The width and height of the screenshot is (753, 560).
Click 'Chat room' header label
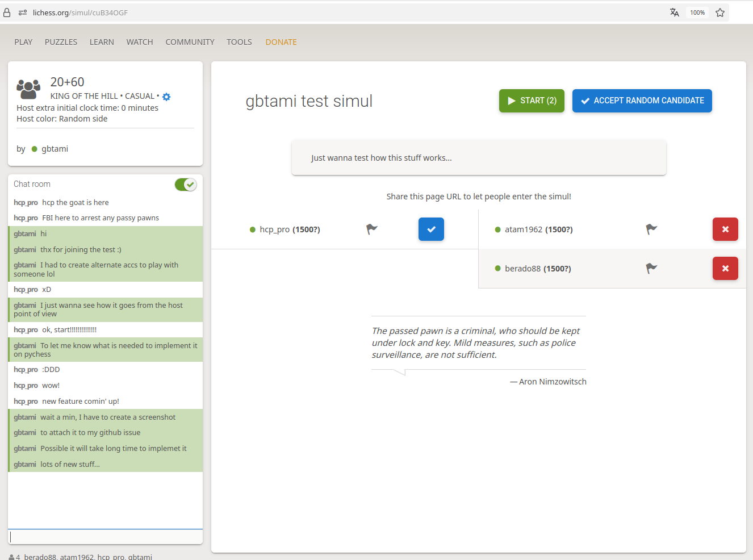pyautogui.click(x=32, y=184)
